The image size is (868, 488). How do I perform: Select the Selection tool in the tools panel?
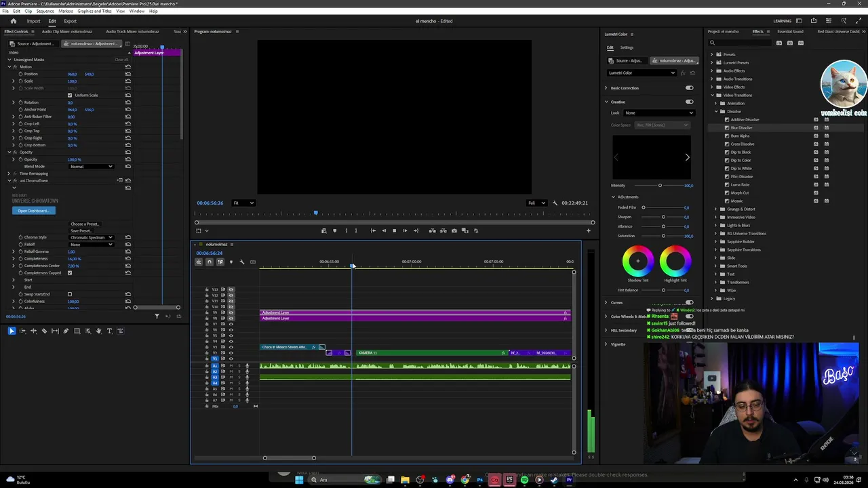point(12,331)
